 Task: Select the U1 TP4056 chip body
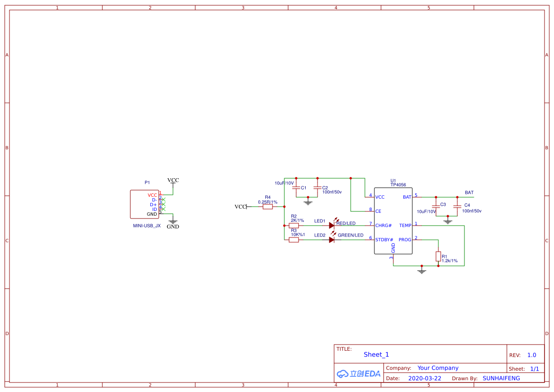point(393,221)
